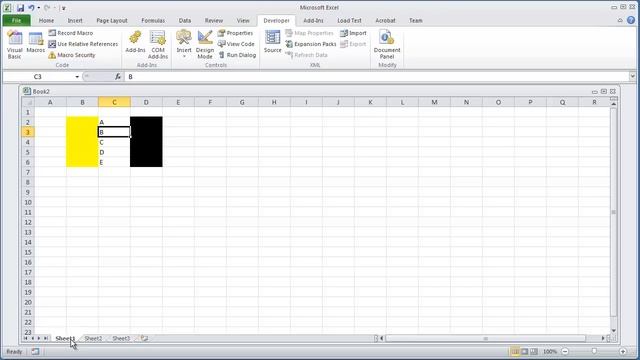
Task: Select cell C6 containing E
Action: 114,162
